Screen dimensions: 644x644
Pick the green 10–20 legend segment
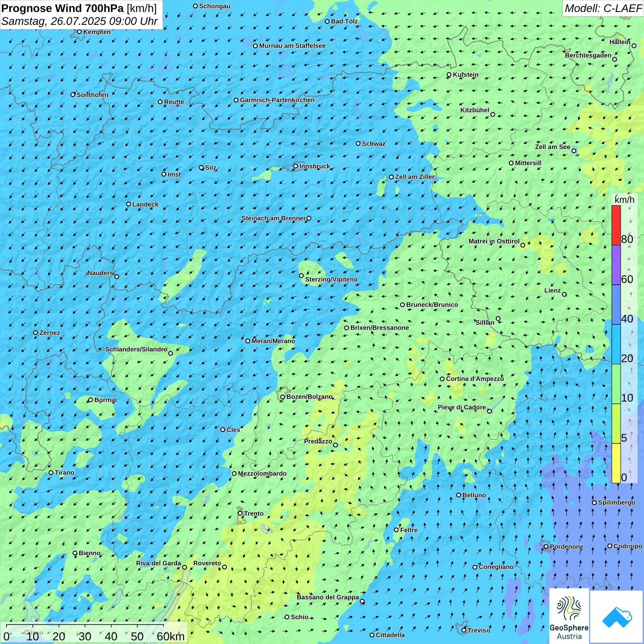coord(616,384)
